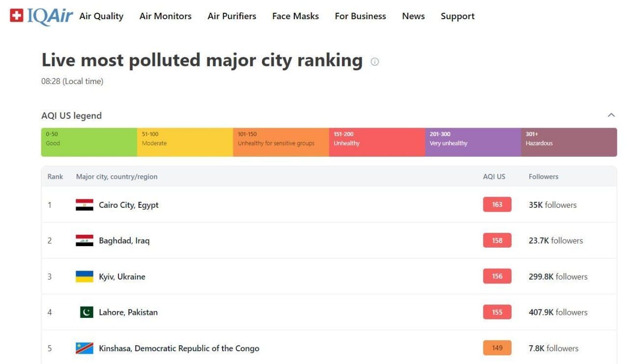Open the Air Monitors menu
629x364 pixels.
pos(166,16)
